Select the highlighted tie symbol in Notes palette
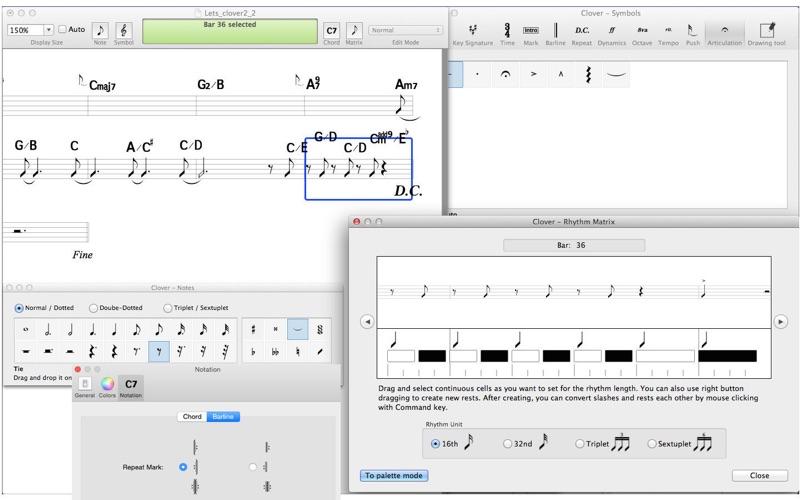 [297, 330]
